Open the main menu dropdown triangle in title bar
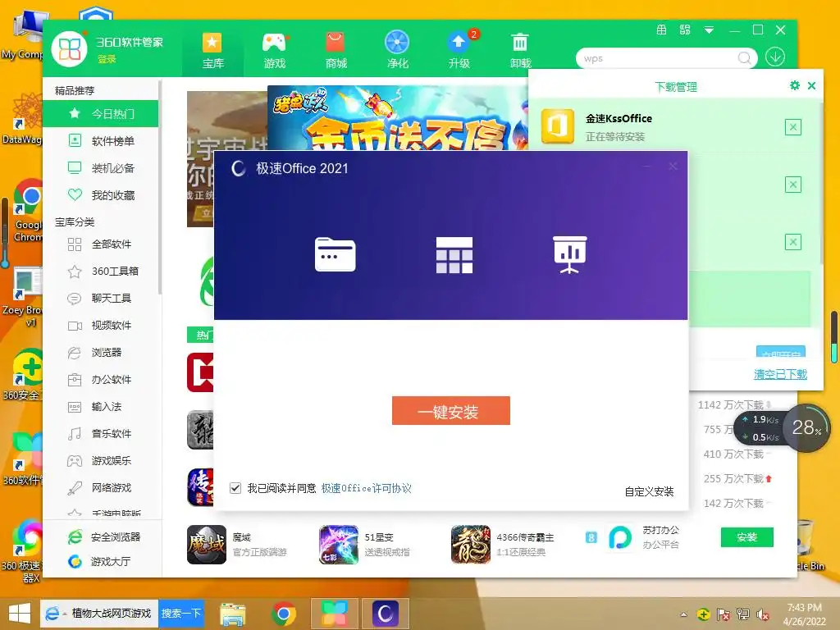 pyautogui.click(x=709, y=30)
